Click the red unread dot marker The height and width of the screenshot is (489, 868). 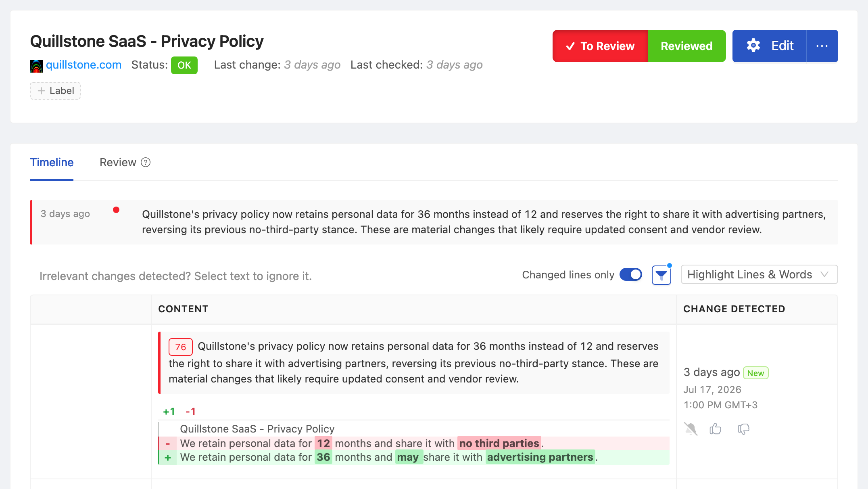click(116, 210)
